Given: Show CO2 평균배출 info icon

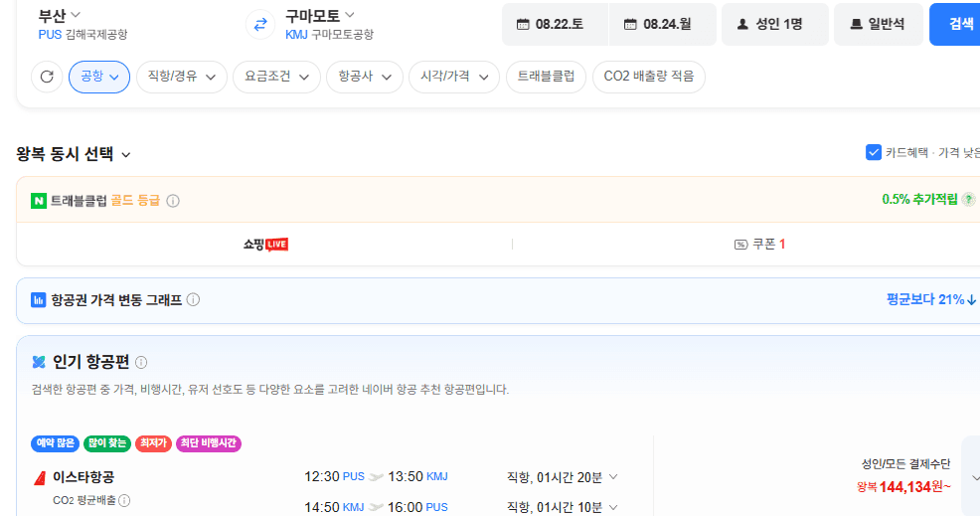Looking at the screenshot, I should 124,500.
